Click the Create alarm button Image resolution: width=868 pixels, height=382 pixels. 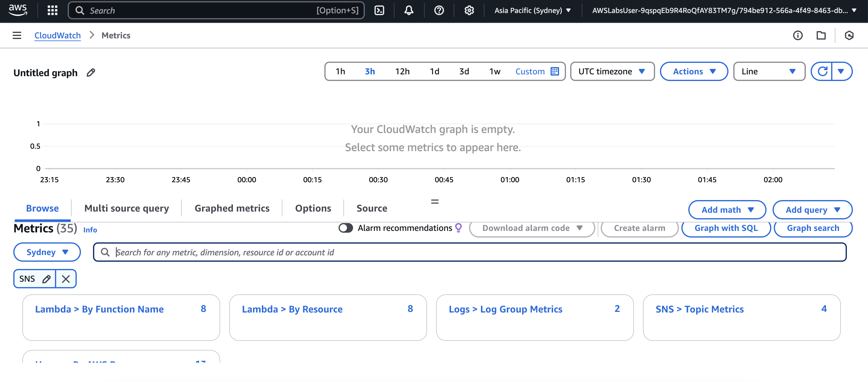point(639,228)
